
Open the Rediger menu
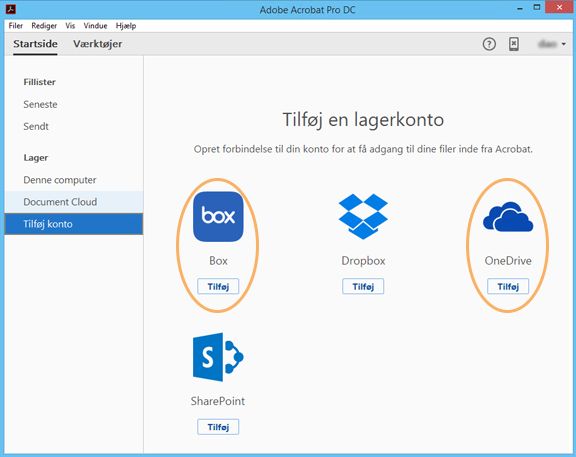click(x=44, y=26)
